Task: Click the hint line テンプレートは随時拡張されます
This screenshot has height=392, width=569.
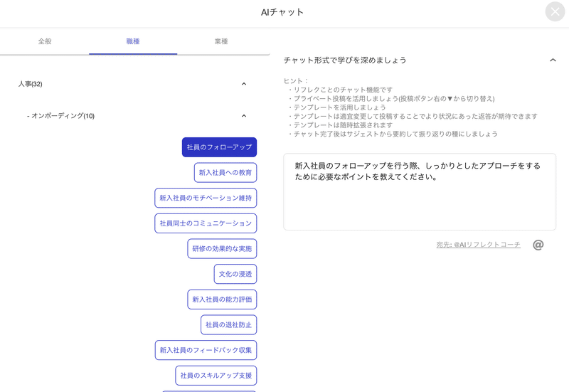Action: click(x=343, y=125)
